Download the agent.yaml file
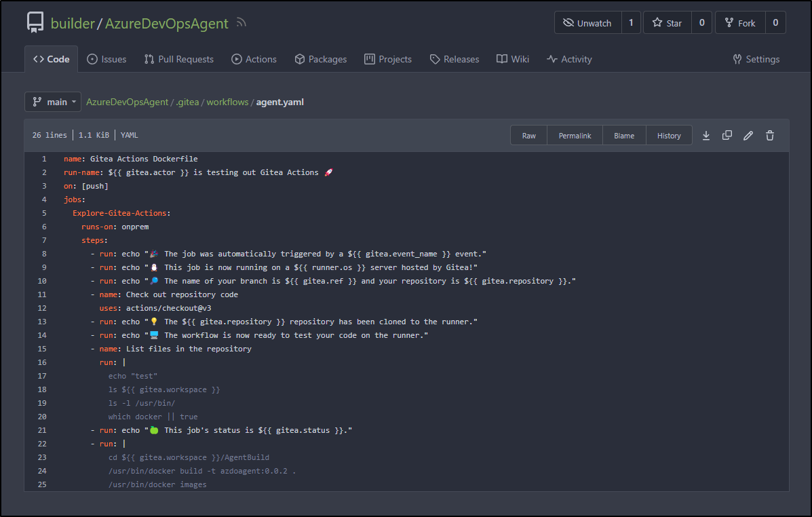Viewport: 812px width, 517px height. 706,135
